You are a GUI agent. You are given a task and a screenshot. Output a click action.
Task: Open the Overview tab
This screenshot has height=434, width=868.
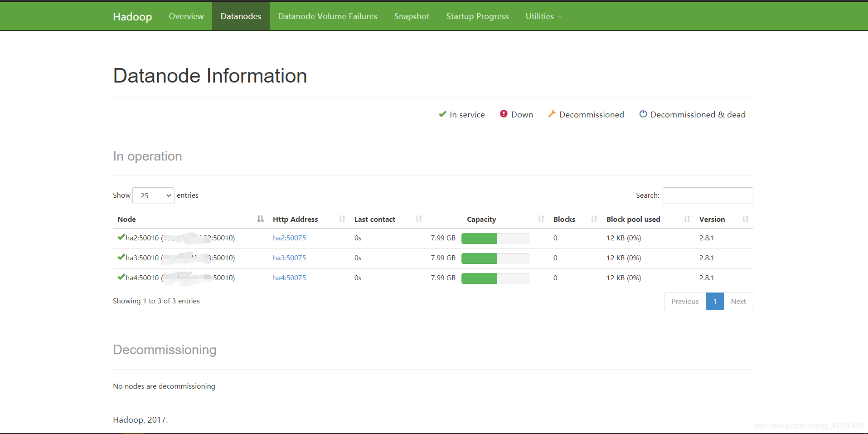click(x=186, y=16)
